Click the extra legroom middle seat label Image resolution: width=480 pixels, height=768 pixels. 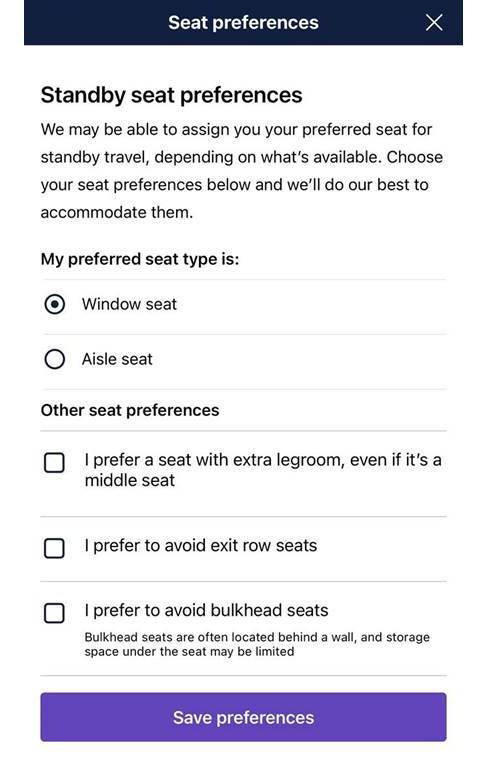pyautogui.click(x=263, y=470)
